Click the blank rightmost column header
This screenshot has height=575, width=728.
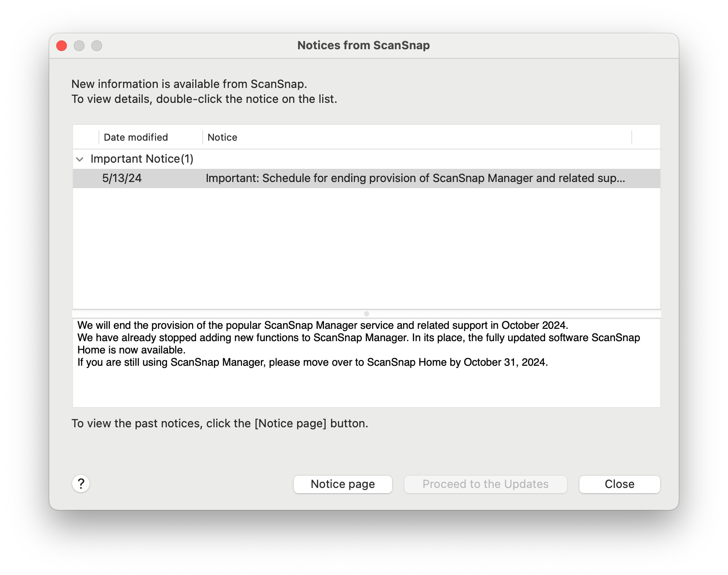tap(646, 137)
